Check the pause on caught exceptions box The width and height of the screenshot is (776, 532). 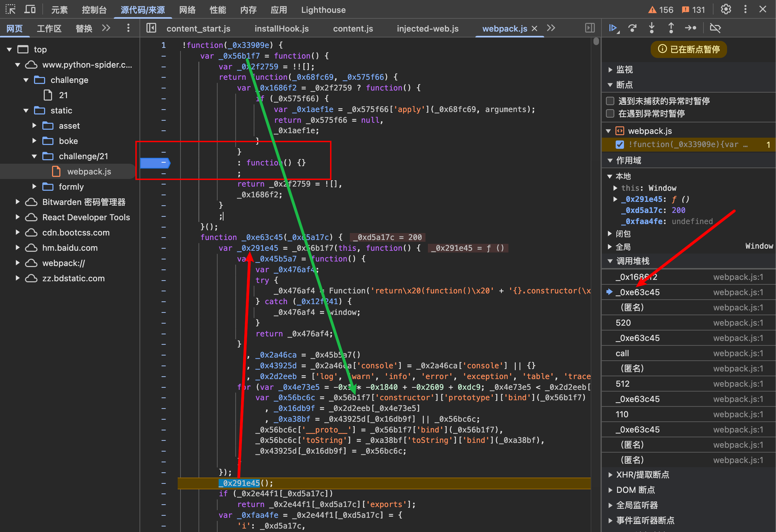click(x=610, y=113)
